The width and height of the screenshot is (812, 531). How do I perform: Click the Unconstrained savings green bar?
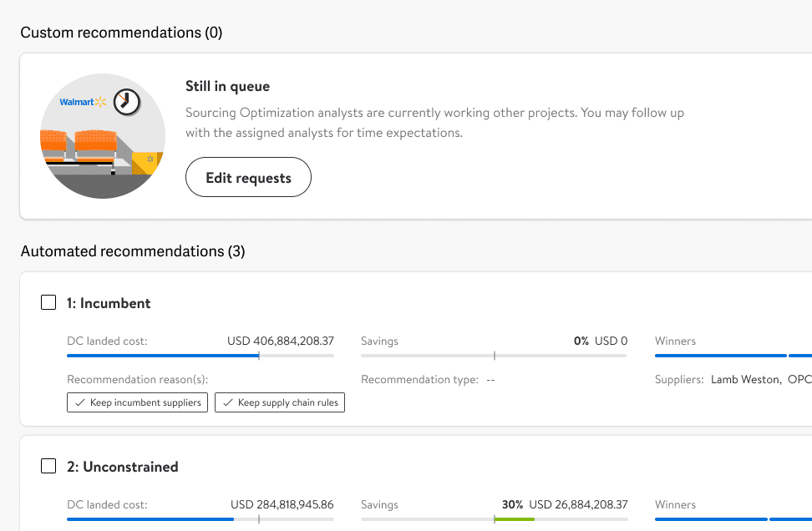coord(515,519)
